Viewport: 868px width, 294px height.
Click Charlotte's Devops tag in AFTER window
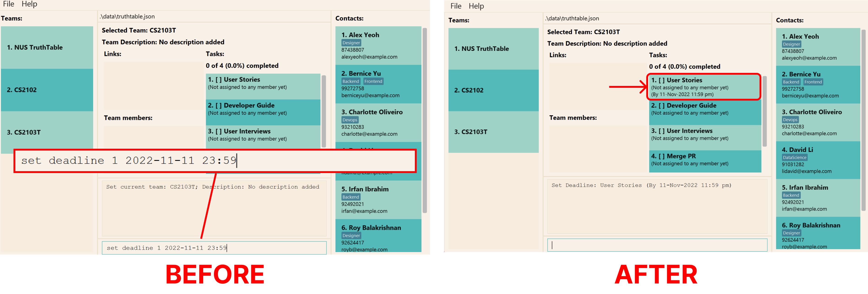(x=790, y=120)
